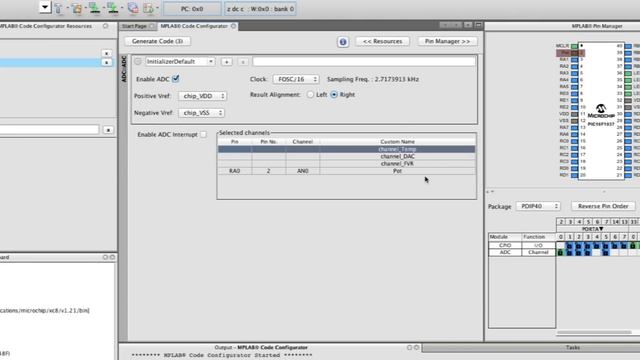The height and width of the screenshot is (360, 640).
Task: Click the second green device download icon
Action: (113, 8)
